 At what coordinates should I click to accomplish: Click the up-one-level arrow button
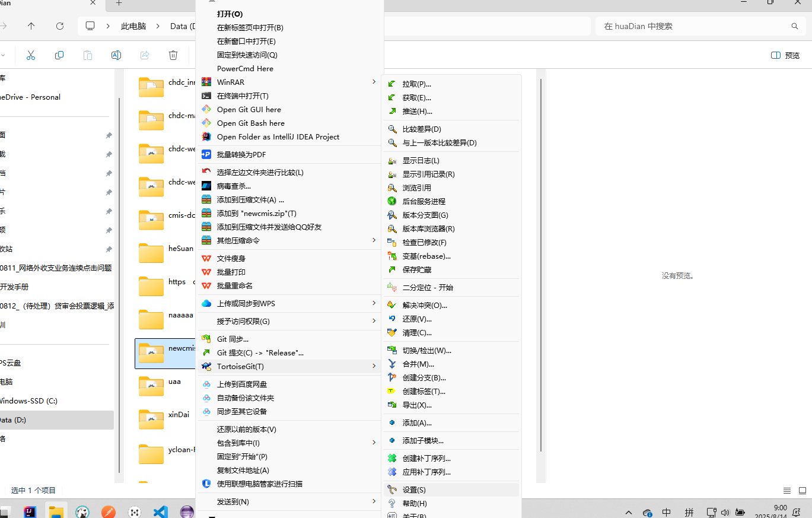coord(31,26)
